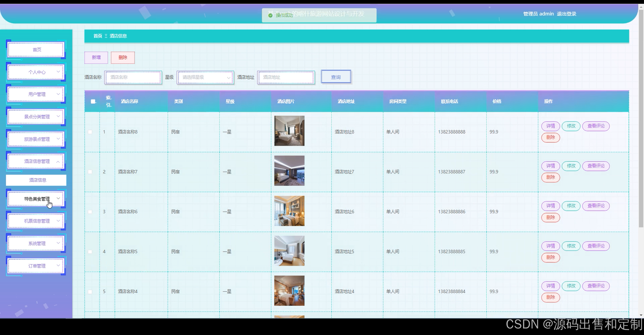Open the 首页 sidebar item

(x=36, y=50)
